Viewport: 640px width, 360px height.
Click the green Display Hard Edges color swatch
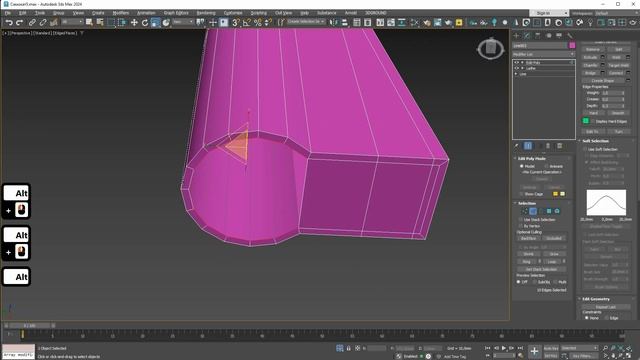point(586,121)
